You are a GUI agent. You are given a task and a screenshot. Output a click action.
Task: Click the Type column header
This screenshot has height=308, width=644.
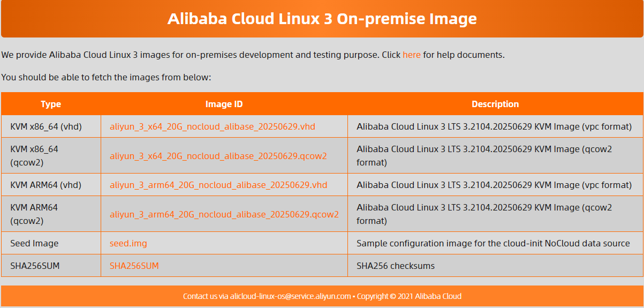[x=51, y=104]
